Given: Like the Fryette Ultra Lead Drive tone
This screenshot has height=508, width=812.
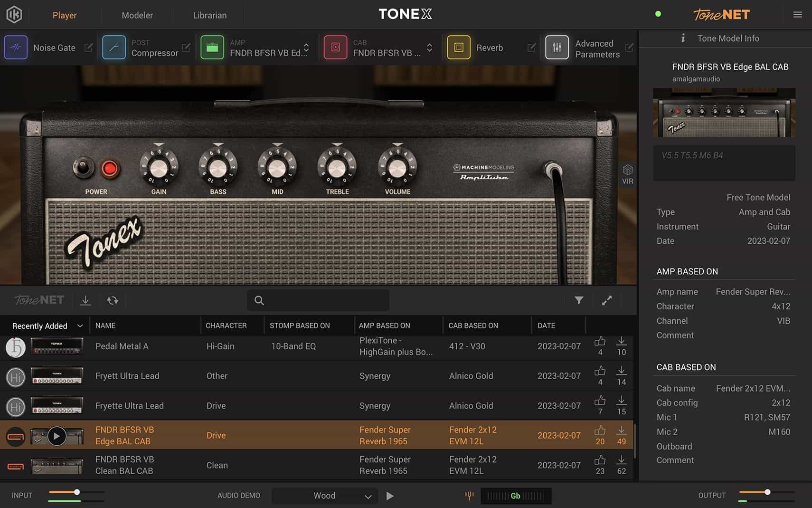Looking at the screenshot, I should tap(600, 401).
